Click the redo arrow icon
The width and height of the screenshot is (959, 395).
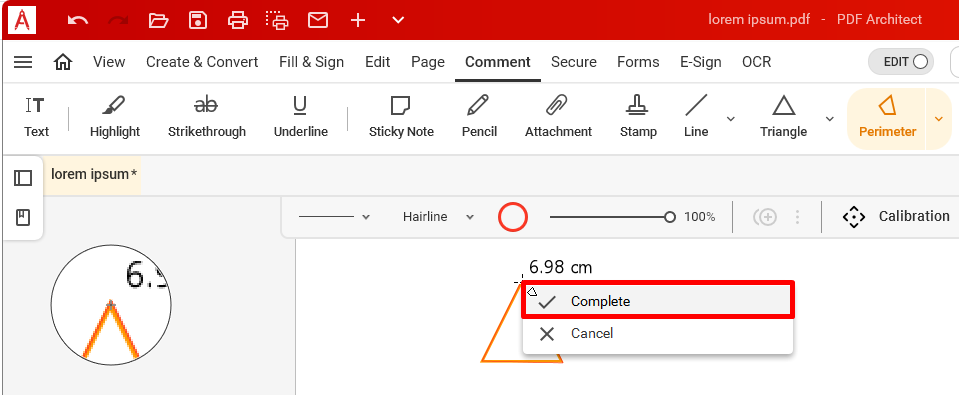(x=117, y=20)
